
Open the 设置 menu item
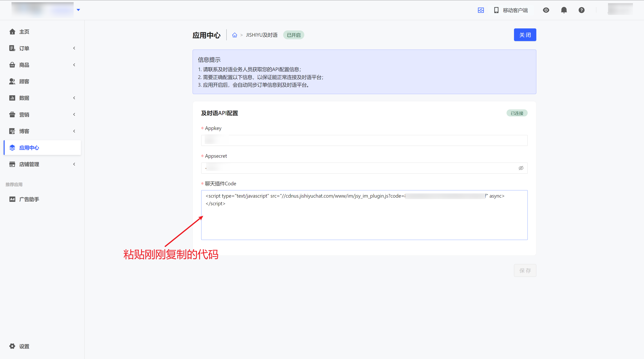click(x=42, y=346)
